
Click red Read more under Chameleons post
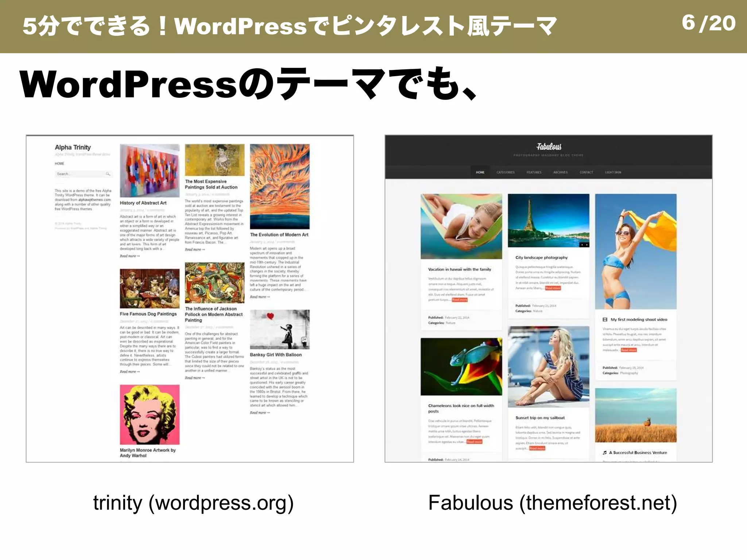tap(474, 442)
